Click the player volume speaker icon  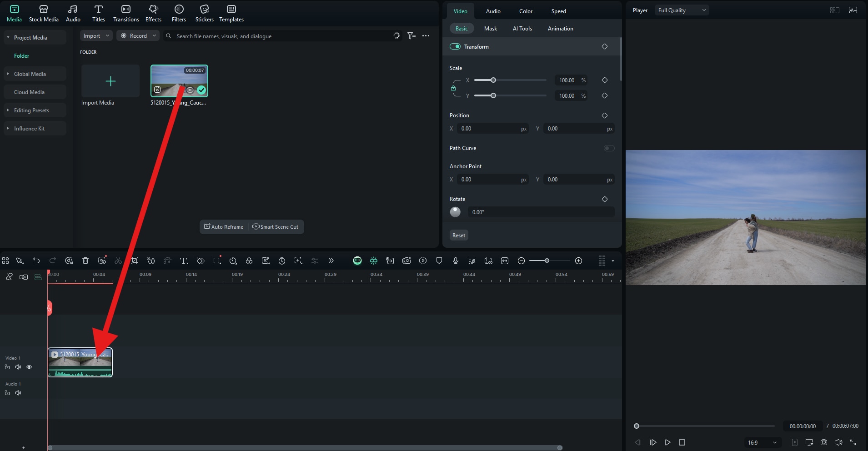(838, 442)
